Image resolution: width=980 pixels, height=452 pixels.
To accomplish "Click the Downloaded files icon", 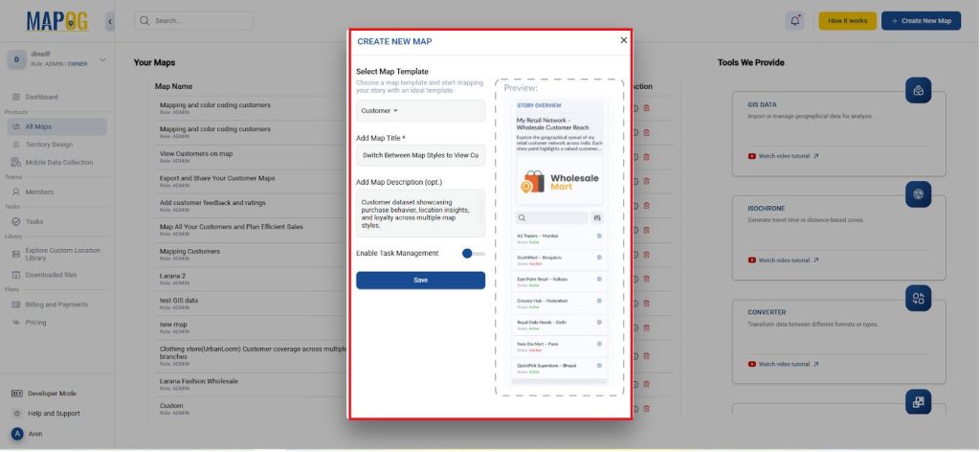I will 16,275.
